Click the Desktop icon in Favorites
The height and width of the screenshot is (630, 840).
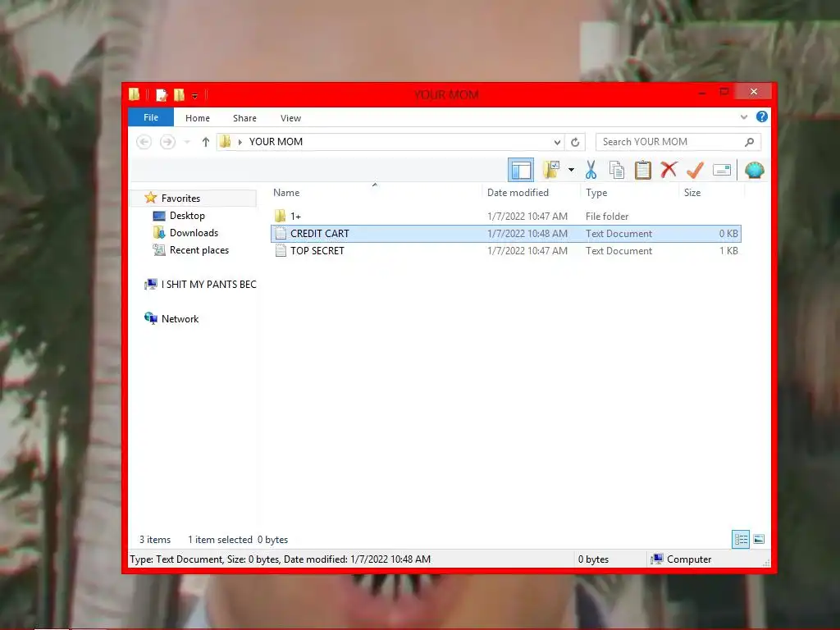pyautogui.click(x=159, y=216)
